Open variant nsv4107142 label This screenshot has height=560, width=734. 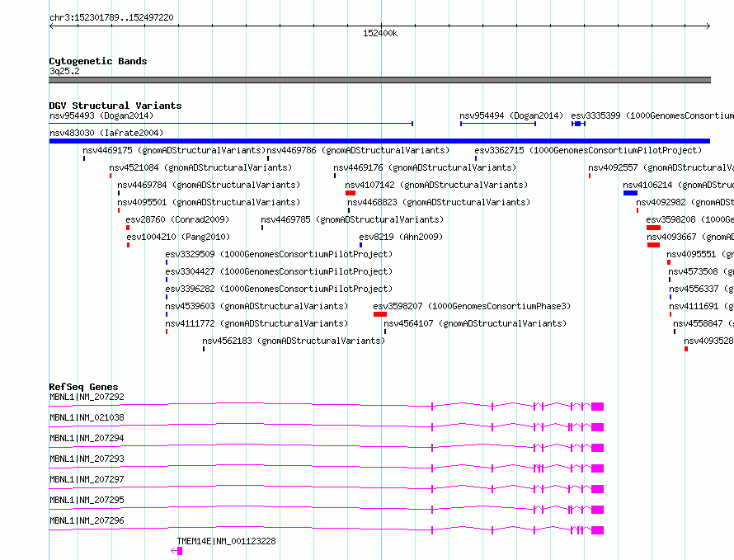click(436, 185)
